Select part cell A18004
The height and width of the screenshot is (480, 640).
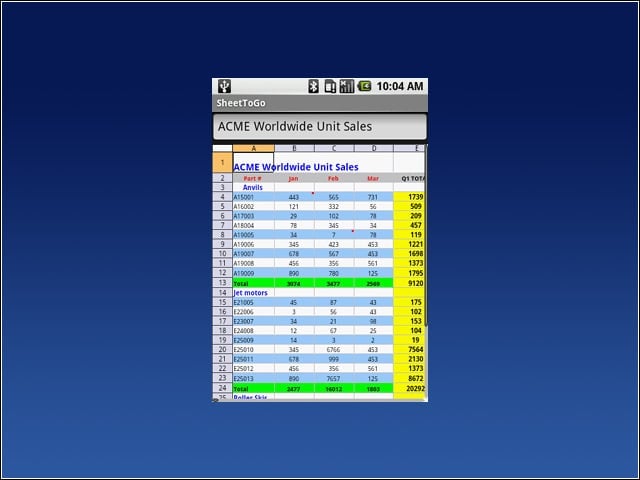253,225
